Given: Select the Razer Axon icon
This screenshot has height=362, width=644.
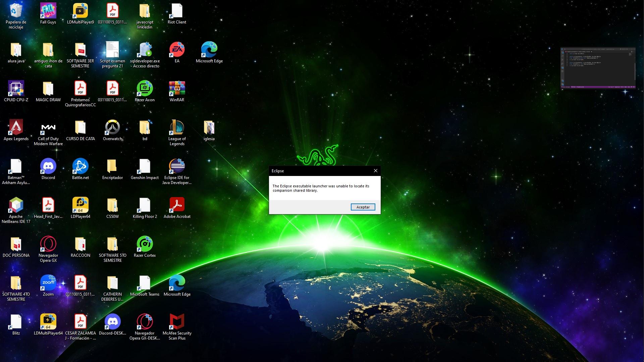Looking at the screenshot, I should pyautogui.click(x=145, y=91).
